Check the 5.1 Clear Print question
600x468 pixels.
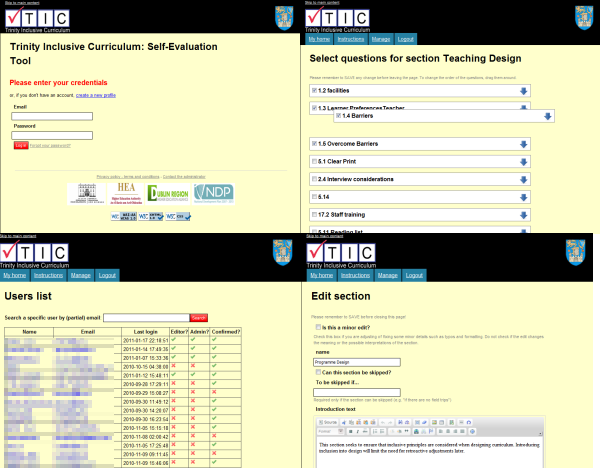coord(314,161)
